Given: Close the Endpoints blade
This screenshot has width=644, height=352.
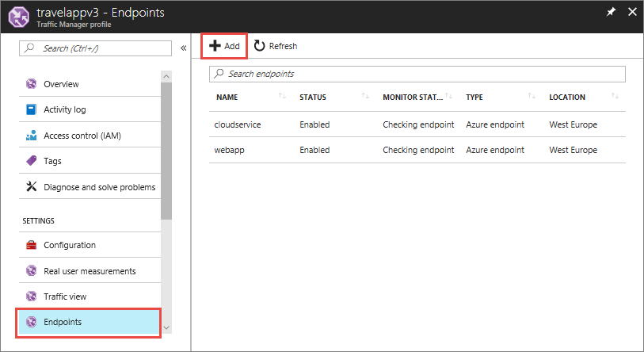Looking at the screenshot, I should click(x=632, y=12).
